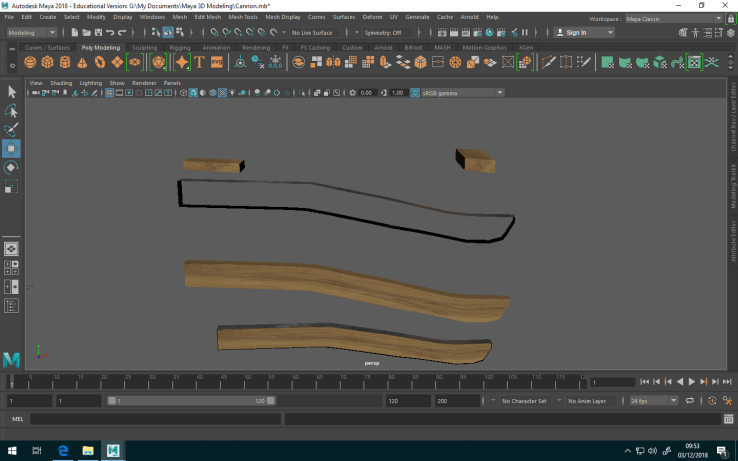Click the Scale tool icon

click(11, 187)
